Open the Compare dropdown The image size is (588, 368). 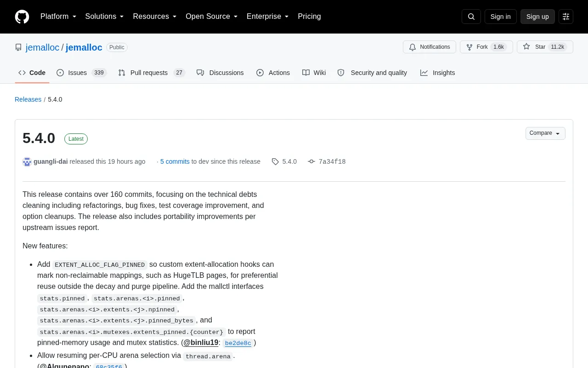(545, 133)
